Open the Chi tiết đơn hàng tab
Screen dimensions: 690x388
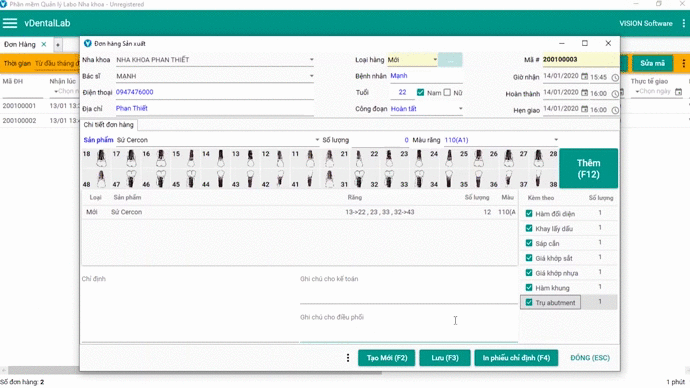[x=108, y=124]
